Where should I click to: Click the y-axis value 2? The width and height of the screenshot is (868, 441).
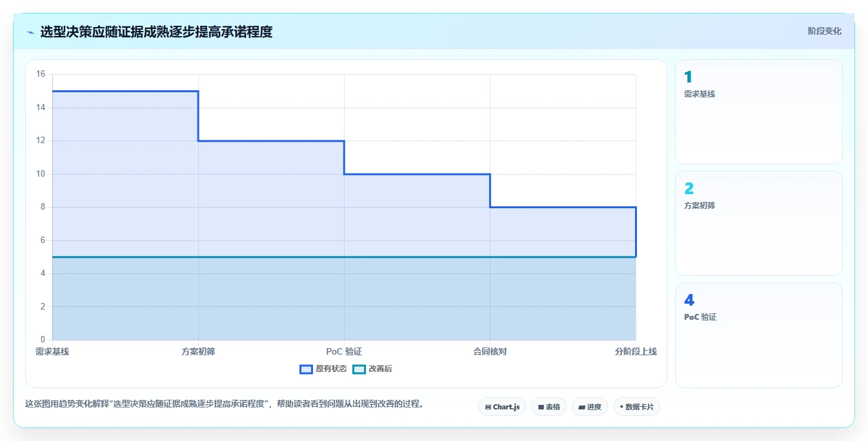point(43,307)
